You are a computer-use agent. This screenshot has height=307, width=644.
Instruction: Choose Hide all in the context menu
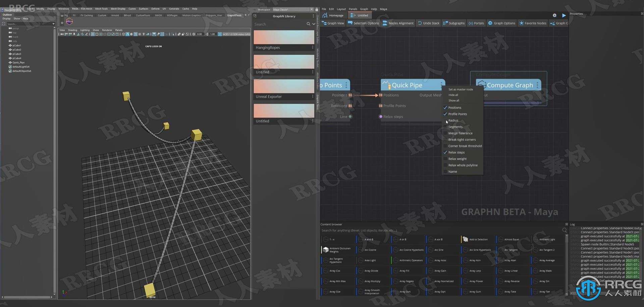(453, 95)
